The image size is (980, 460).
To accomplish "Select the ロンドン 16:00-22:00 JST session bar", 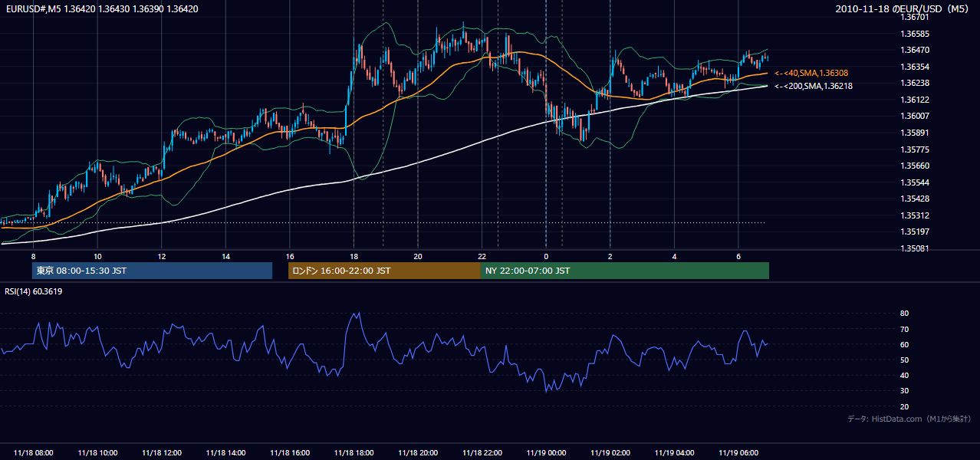I will click(384, 271).
